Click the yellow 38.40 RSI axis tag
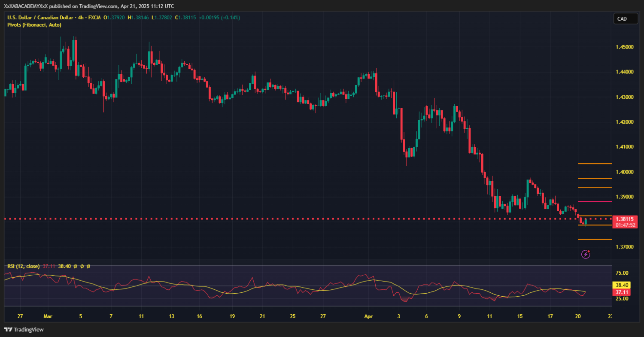 (x=622, y=285)
